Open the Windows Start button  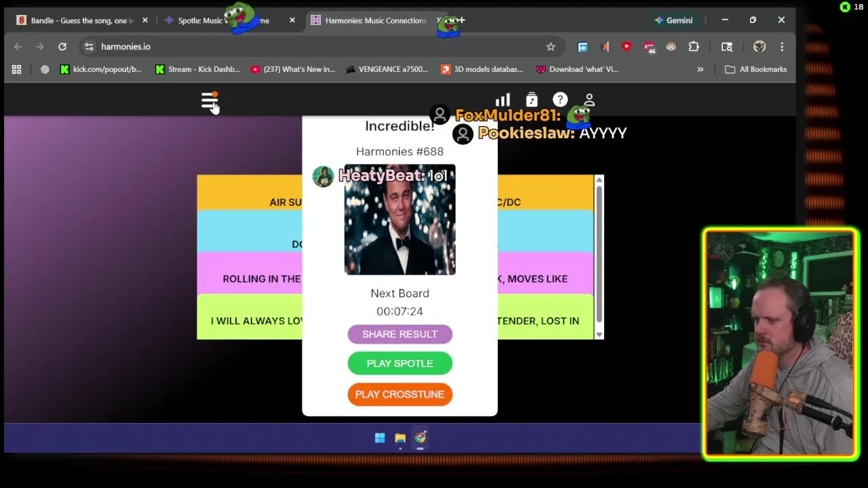380,438
